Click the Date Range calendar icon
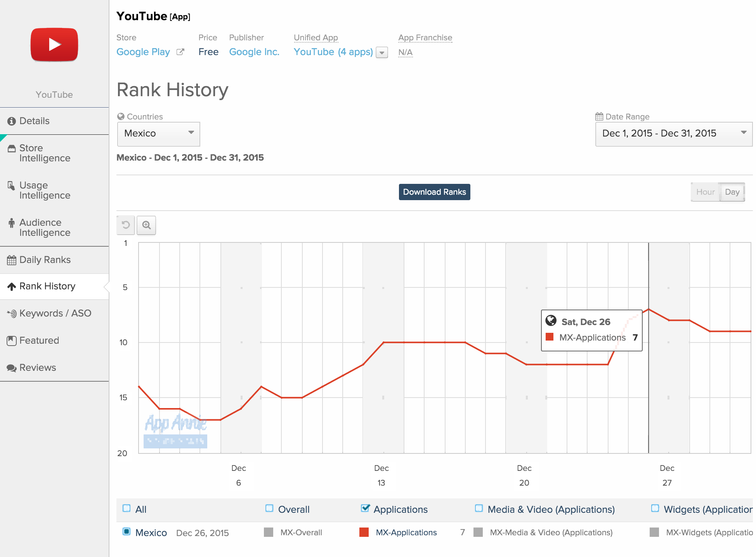The width and height of the screenshot is (756, 557). 599,116
